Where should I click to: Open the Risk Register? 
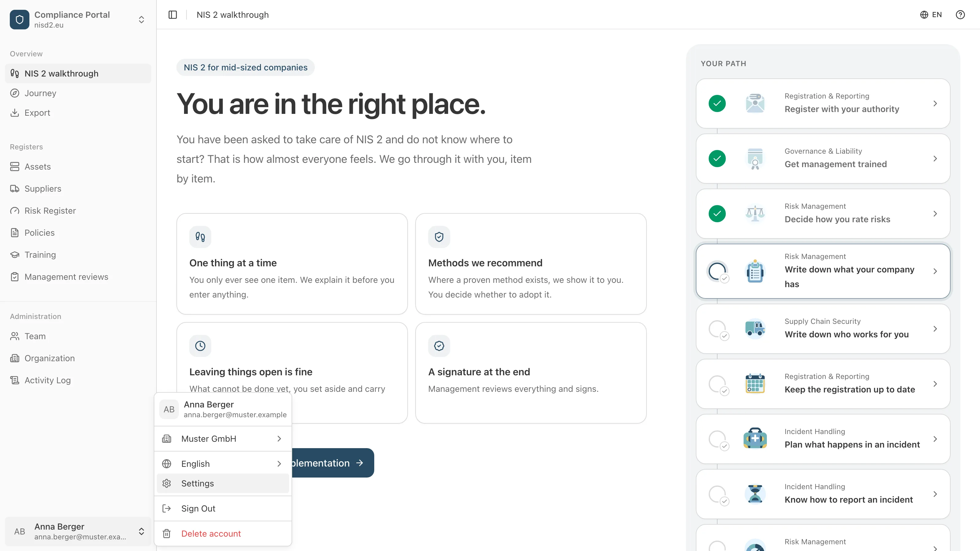pyautogui.click(x=78, y=211)
